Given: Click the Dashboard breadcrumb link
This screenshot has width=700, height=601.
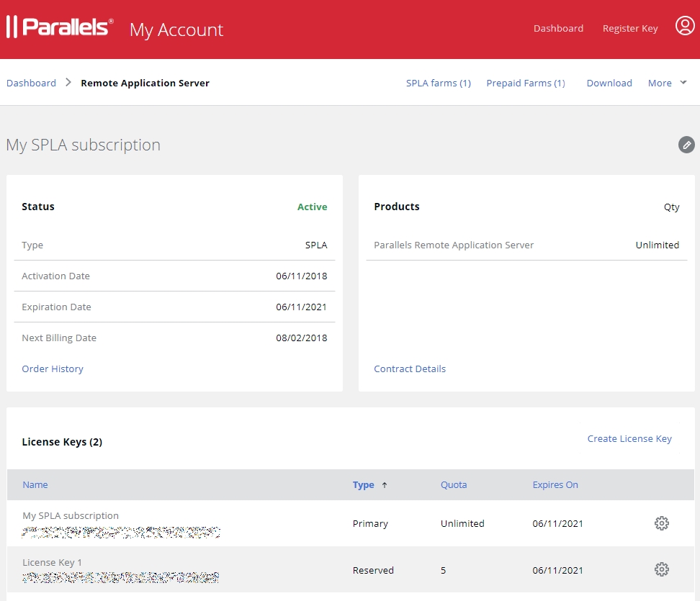Looking at the screenshot, I should pos(31,83).
